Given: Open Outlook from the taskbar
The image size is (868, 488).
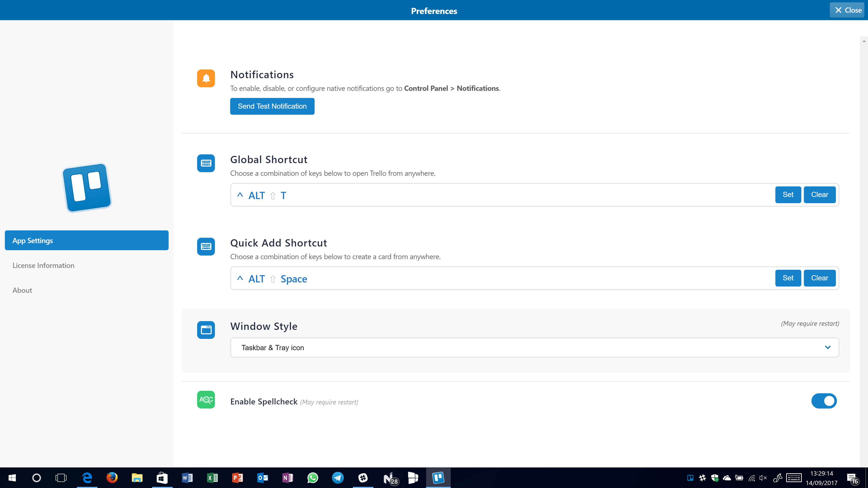Looking at the screenshot, I should click(262, 478).
